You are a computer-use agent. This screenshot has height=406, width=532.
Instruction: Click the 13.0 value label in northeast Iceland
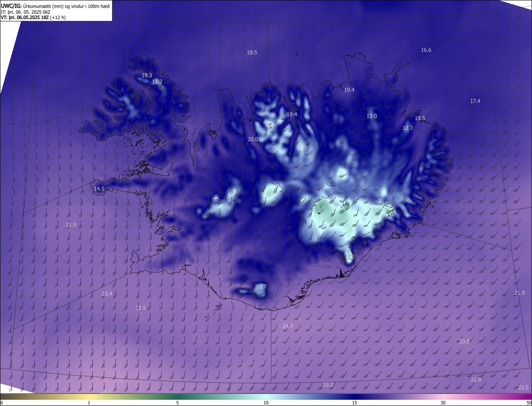pos(372,116)
